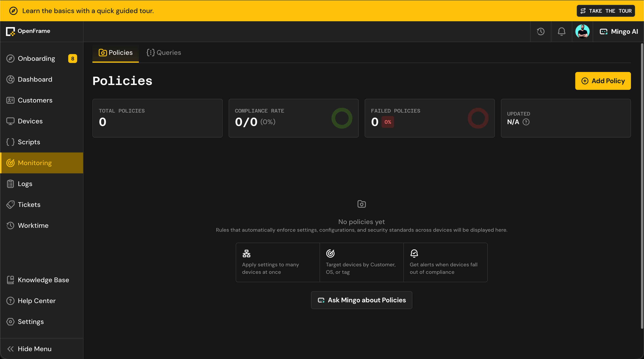This screenshot has height=359, width=644.
Task: Click the Settings gear icon
Action: click(x=10, y=322)
